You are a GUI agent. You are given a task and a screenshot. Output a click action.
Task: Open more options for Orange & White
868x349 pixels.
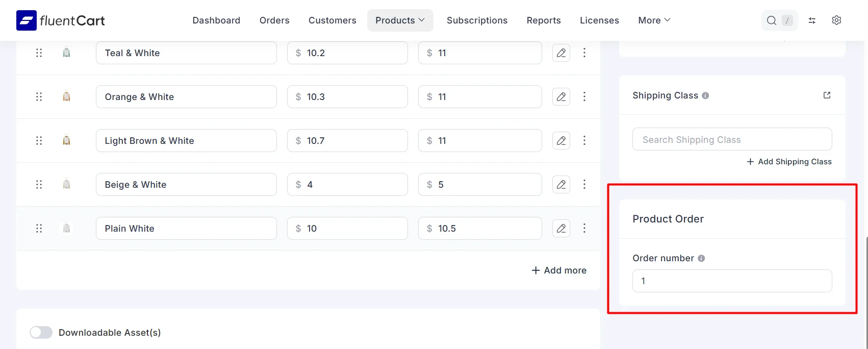point(584,97)
